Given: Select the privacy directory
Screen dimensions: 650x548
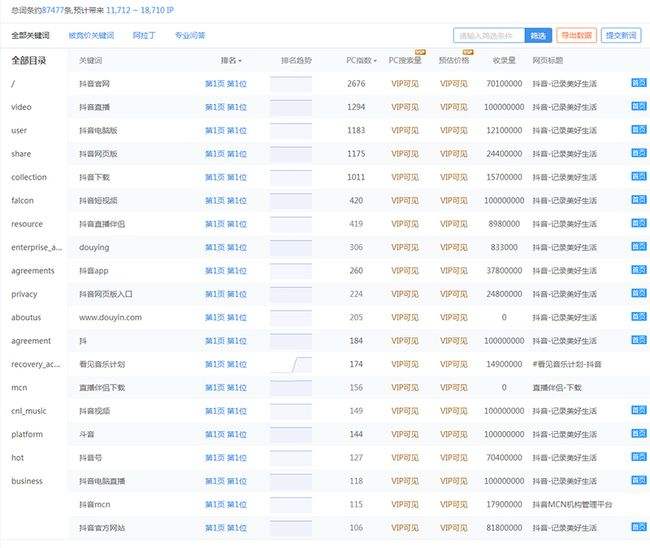Looking at the screenshot, I should coord(24,294).
